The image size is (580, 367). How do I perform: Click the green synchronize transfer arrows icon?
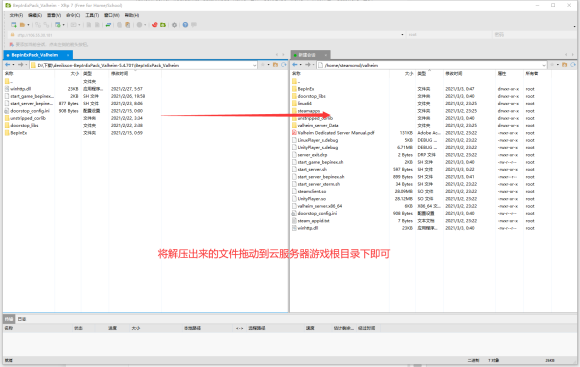point(108,25)
